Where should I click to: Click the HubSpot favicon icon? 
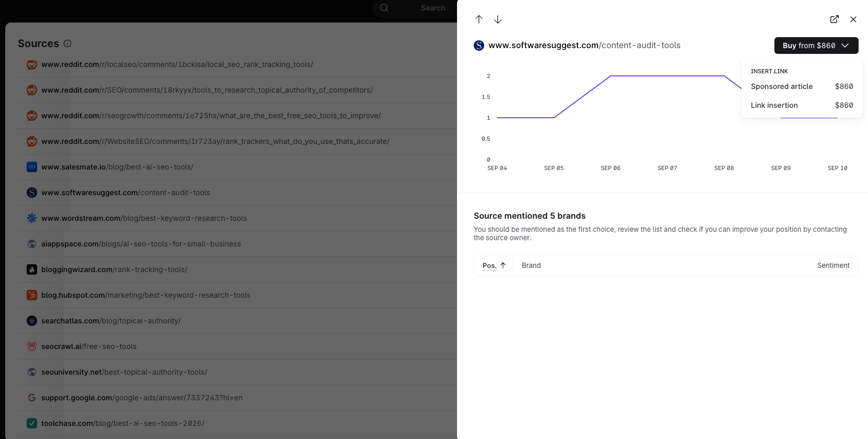tap(32, 295)
